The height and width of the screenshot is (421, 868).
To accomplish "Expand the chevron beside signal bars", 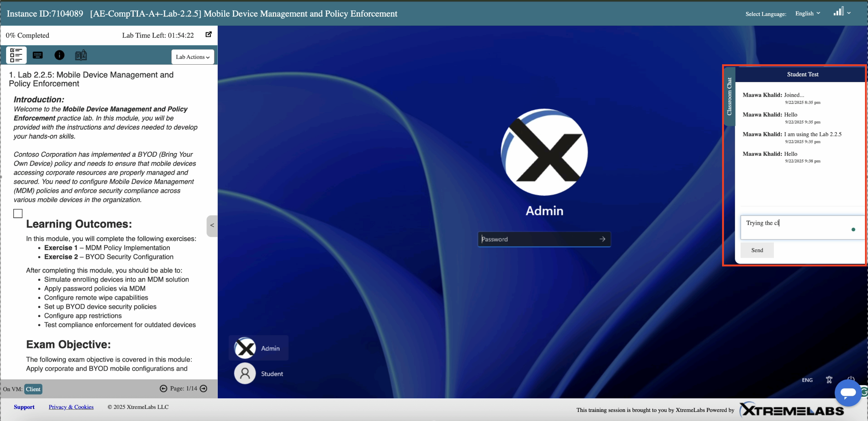I will click(849, 13).
